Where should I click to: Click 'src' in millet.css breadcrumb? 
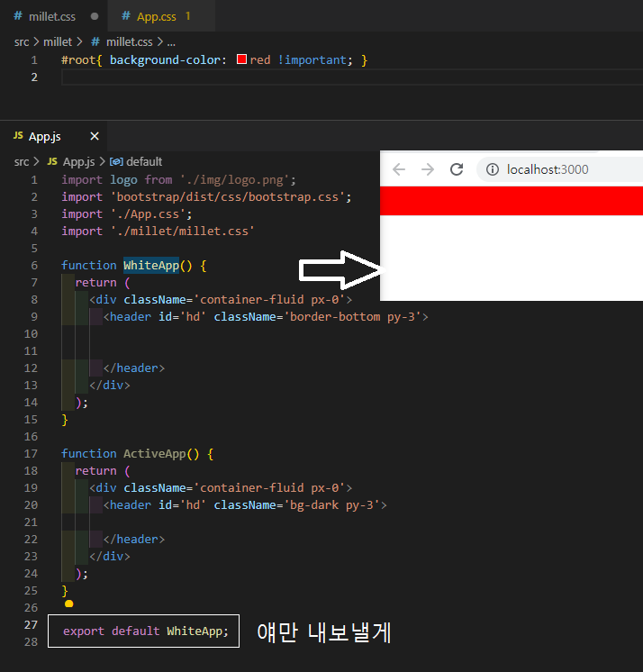click(x=22, y=42)
